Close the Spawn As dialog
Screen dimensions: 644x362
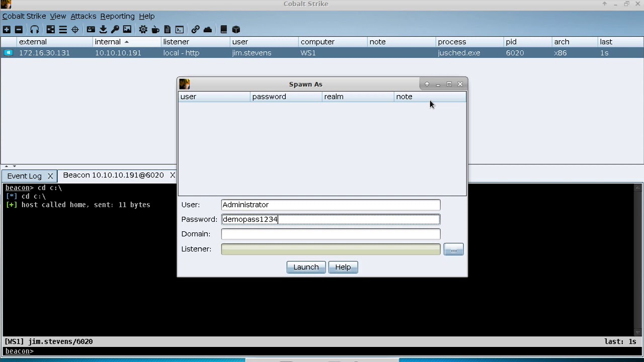[460, 84]
